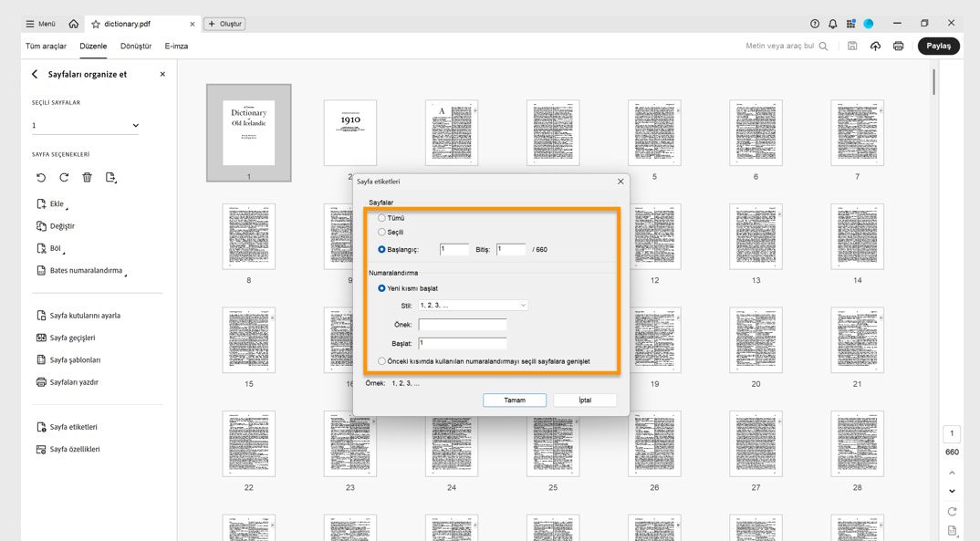Select page 14 thumbnail
This screenshot has height=541, width=980.
pyautogui.click(x=857, y=237)
